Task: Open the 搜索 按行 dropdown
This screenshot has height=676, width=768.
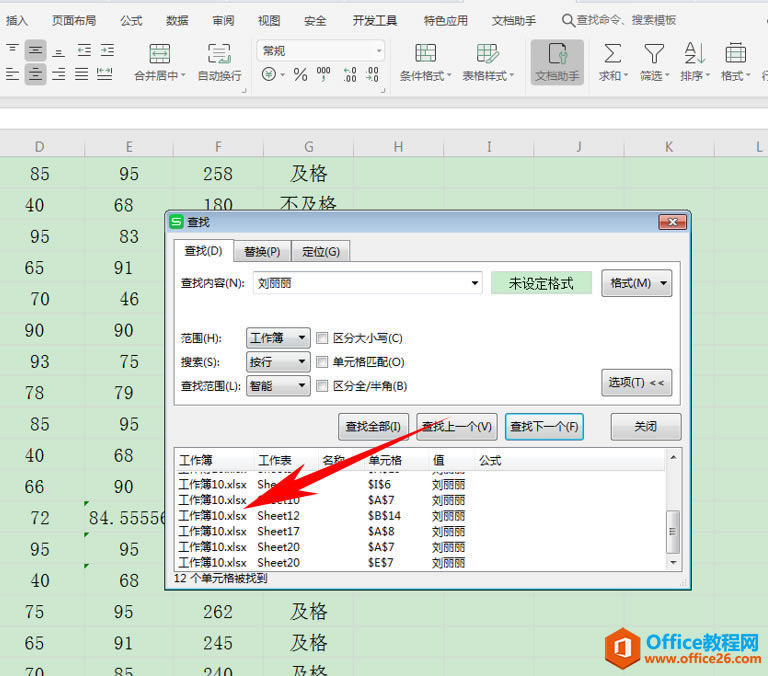Action: click(278, 362)
